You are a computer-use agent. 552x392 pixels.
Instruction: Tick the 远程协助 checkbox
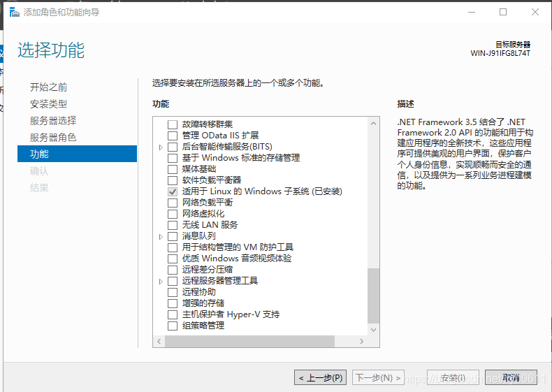coord(173,292)
